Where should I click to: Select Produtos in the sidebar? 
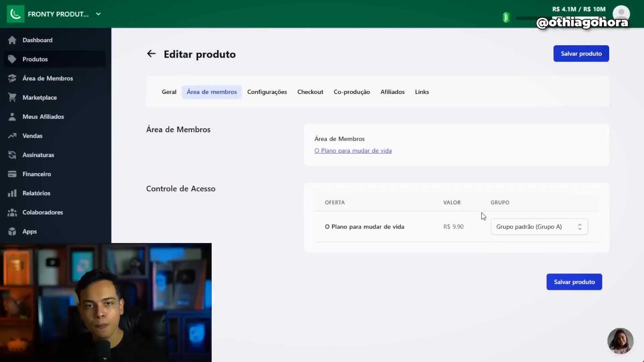[55, 59]
